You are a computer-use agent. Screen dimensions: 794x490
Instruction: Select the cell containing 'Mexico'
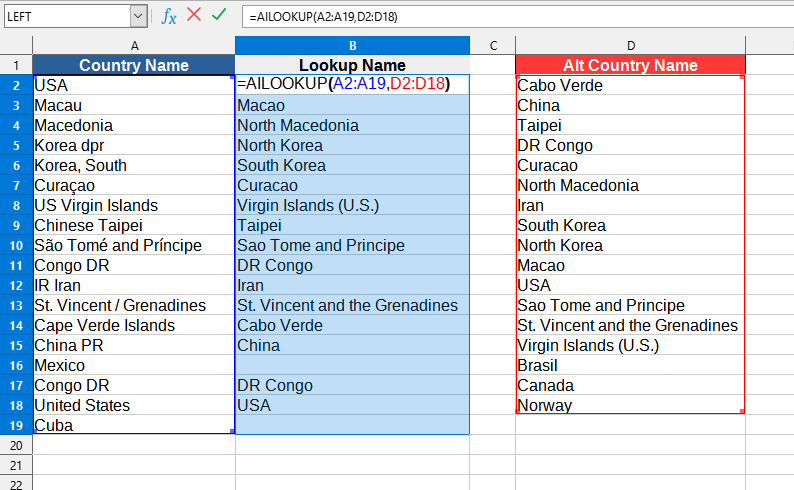click(134, 365)
